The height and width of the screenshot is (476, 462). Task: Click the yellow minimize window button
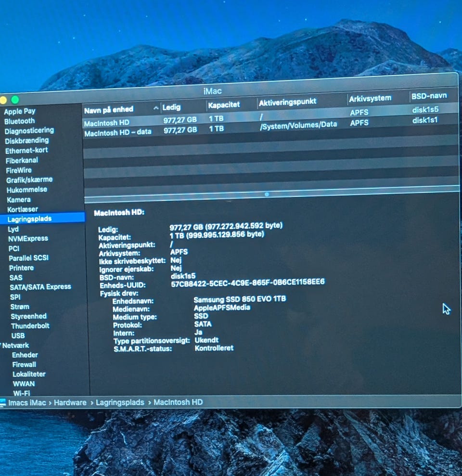click(x=3, y=100)
